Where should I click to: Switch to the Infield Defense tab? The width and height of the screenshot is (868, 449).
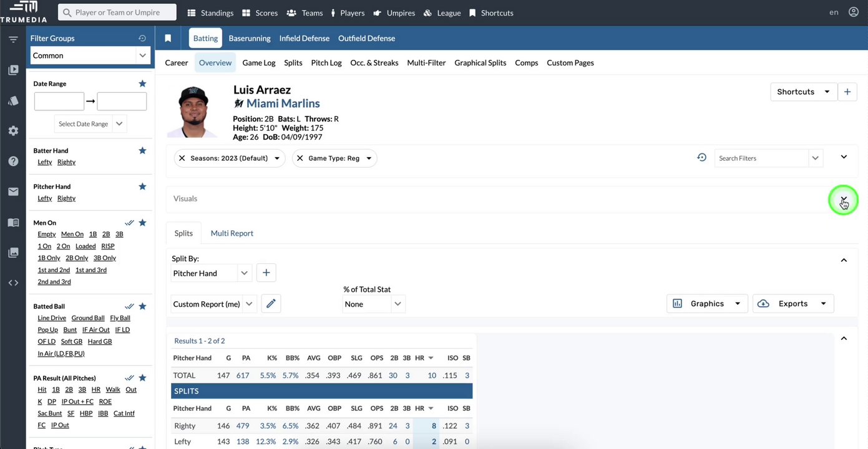305,38
